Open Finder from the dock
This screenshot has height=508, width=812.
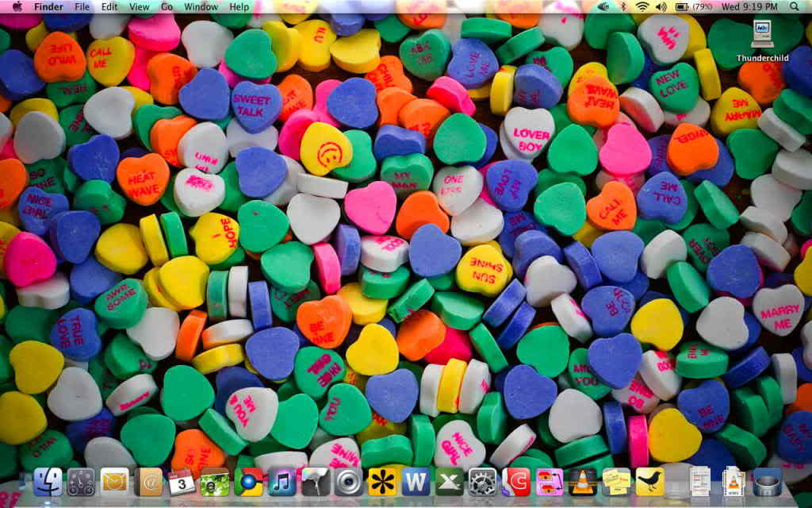pos(48,482)
